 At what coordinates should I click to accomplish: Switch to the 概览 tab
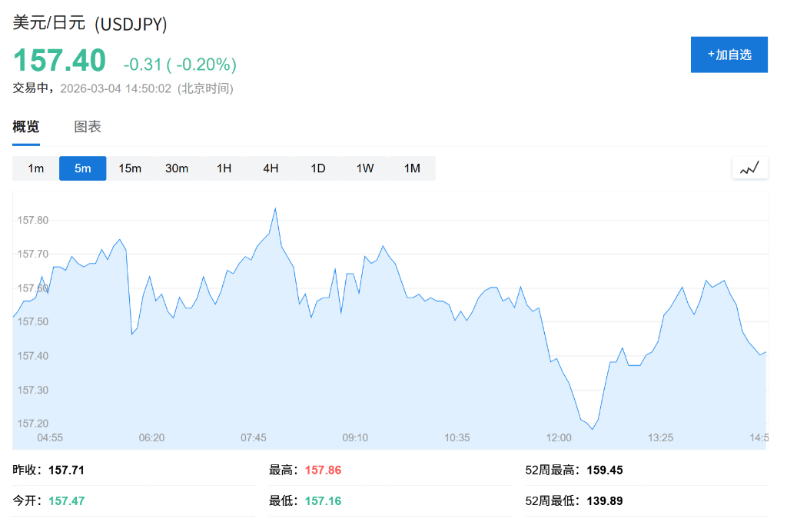coord(26,127)
